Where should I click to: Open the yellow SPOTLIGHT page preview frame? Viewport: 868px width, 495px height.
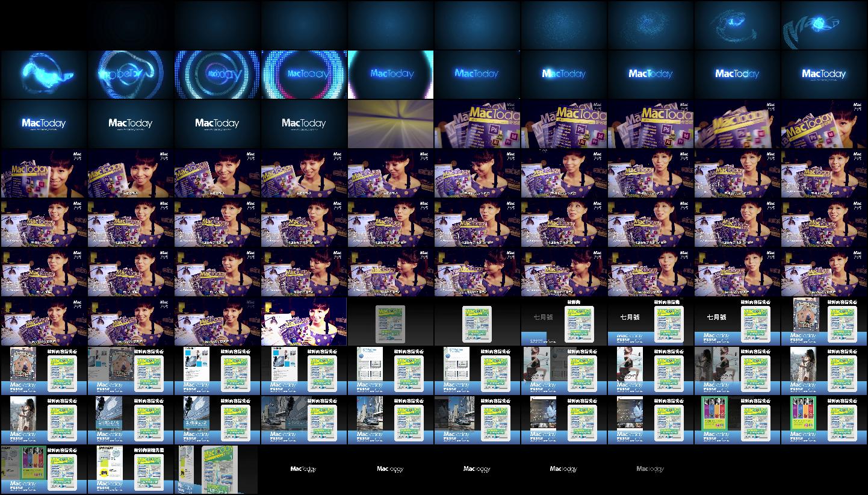tap(131, 469)
